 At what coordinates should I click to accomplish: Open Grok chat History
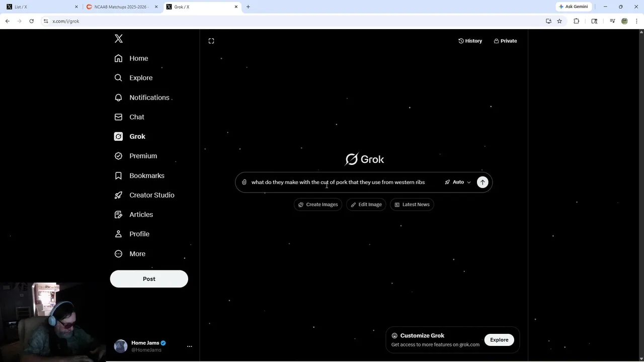click(470, 41)
